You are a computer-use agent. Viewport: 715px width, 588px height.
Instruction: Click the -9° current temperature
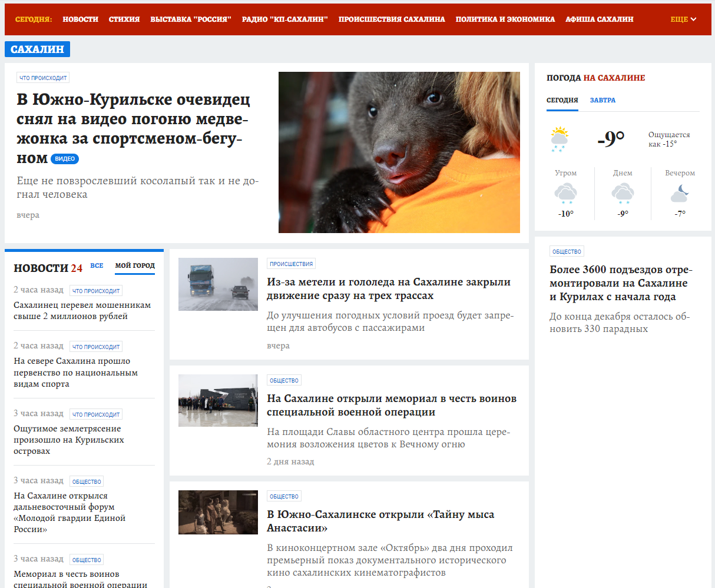click(x=611, y=138)
